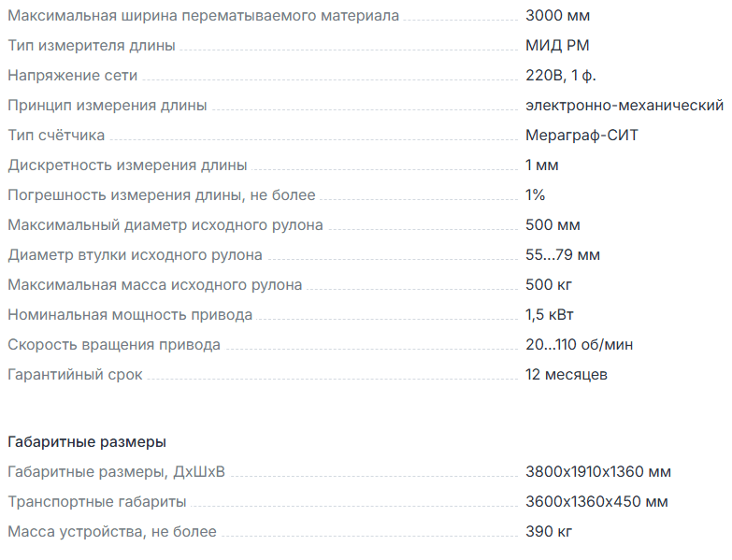Click the "220В, 1 ф." voltage value
Image resolution: width=732 pixels, height=560 pixels.
coord(565,76)
